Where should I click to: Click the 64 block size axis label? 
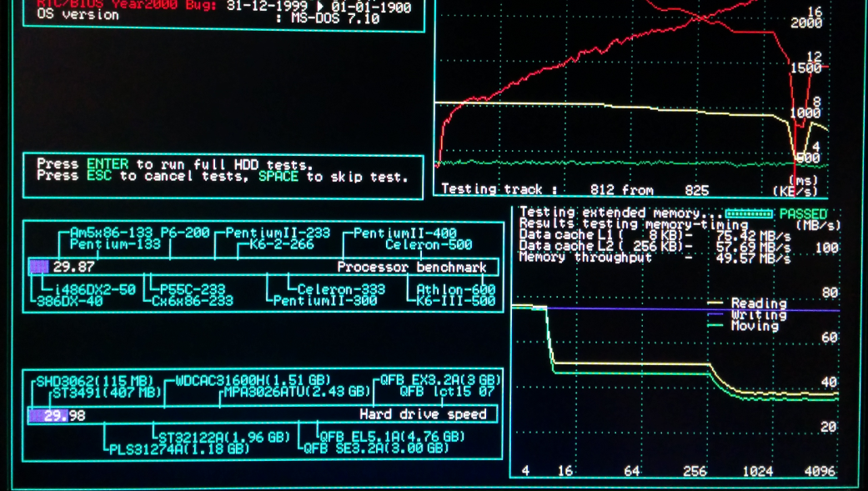tap(632, 472)
